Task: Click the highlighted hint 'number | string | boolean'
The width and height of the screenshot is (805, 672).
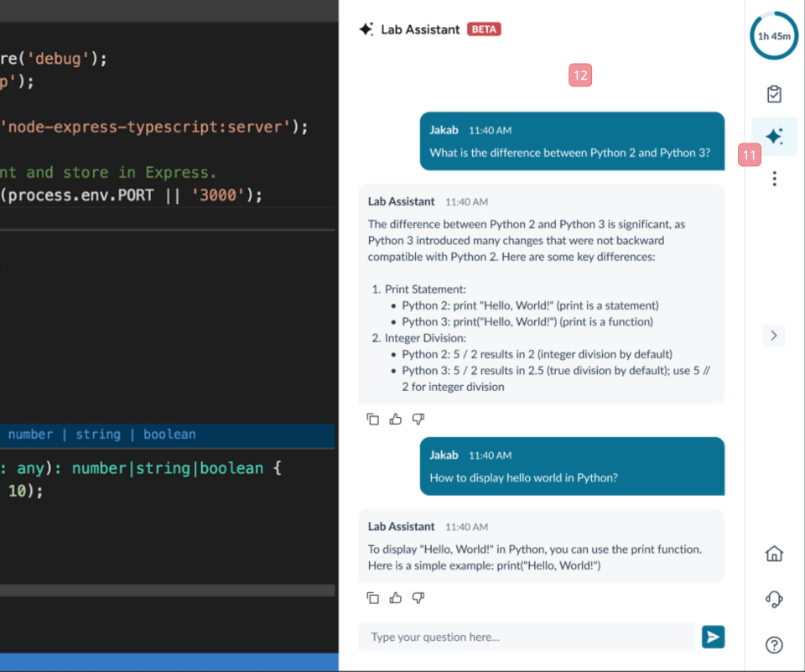Action: pos(101,434)
